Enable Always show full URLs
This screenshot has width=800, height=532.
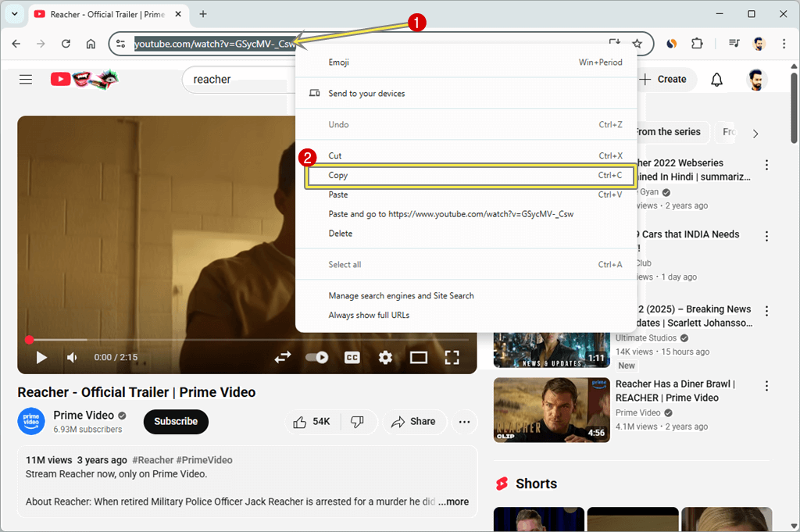(466, 316)
